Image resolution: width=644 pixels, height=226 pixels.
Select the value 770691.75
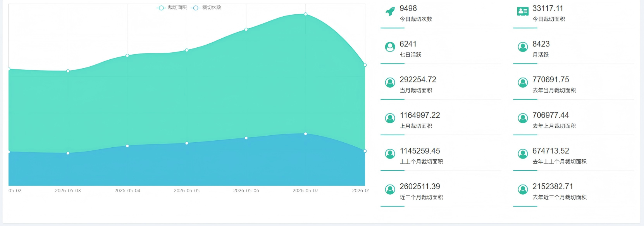551,79
